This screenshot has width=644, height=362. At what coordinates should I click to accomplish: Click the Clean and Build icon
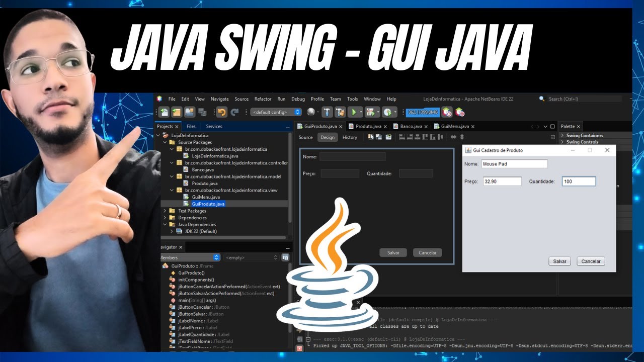pos(341,112)
